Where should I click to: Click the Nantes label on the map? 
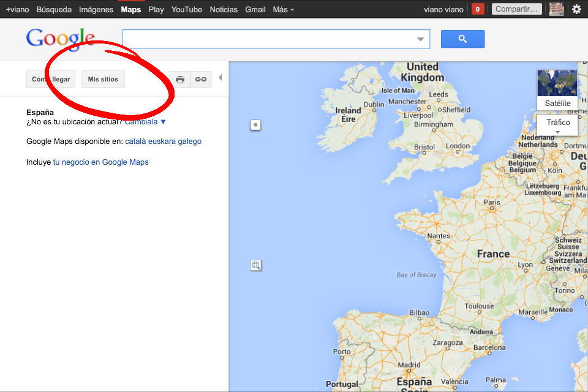click(439, 236)
